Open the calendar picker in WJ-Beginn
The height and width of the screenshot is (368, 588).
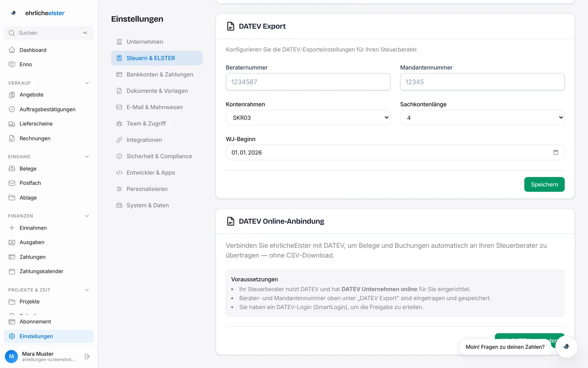coord(556,152)
